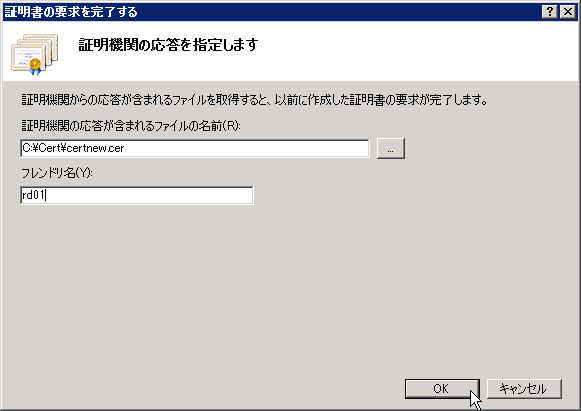The height and width of the screenshot is (411, 581).
Task: Open file browser with the ... button
Action: [391, 149]
